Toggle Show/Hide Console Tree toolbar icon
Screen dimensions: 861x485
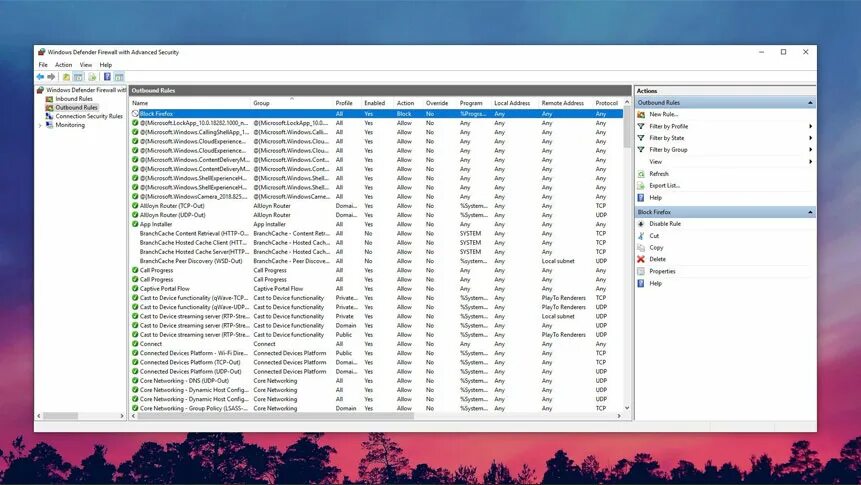coord(78,77)
